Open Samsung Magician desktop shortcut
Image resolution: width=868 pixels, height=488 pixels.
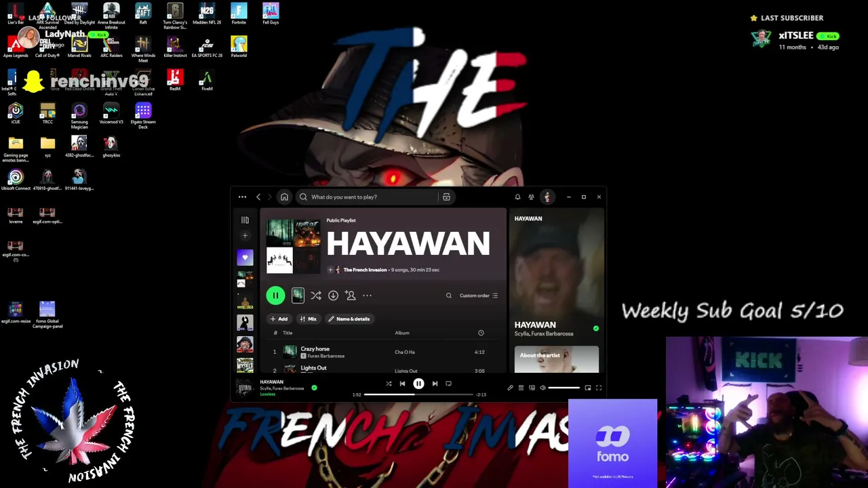click(79, 115)
